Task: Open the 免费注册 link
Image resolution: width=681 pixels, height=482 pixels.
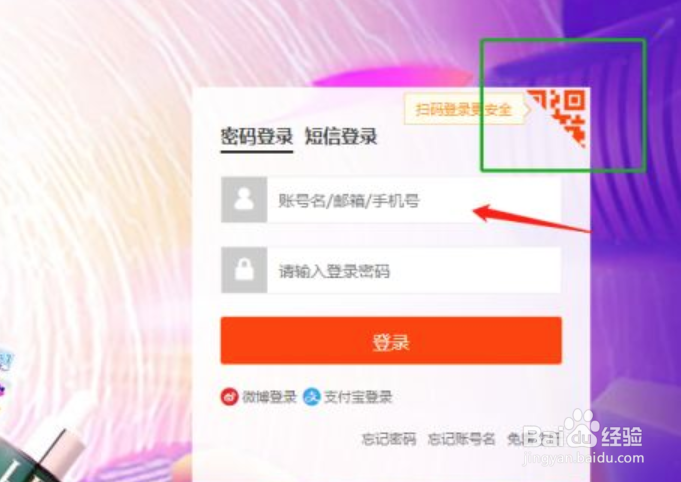Action: [534, 439]
